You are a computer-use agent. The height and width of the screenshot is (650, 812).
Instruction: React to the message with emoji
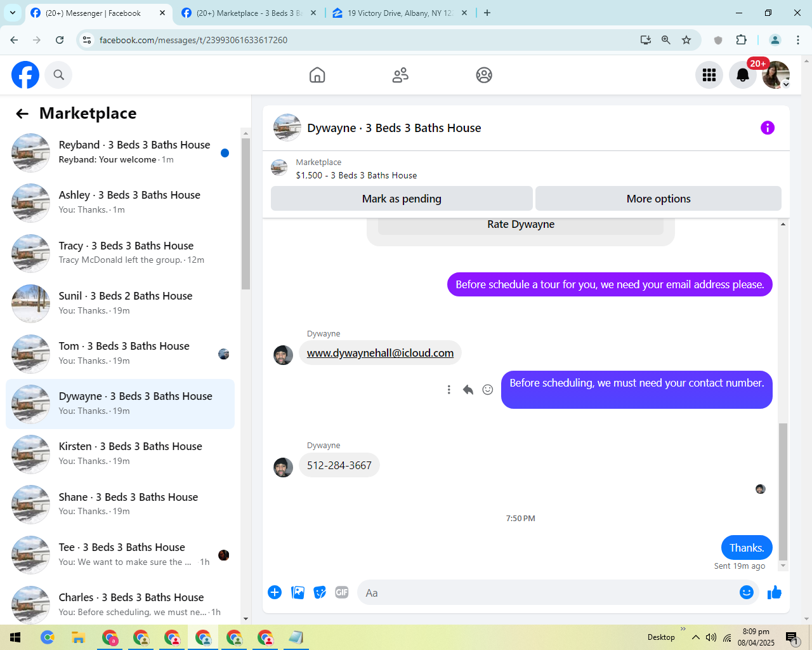click(x=488, y=390)
